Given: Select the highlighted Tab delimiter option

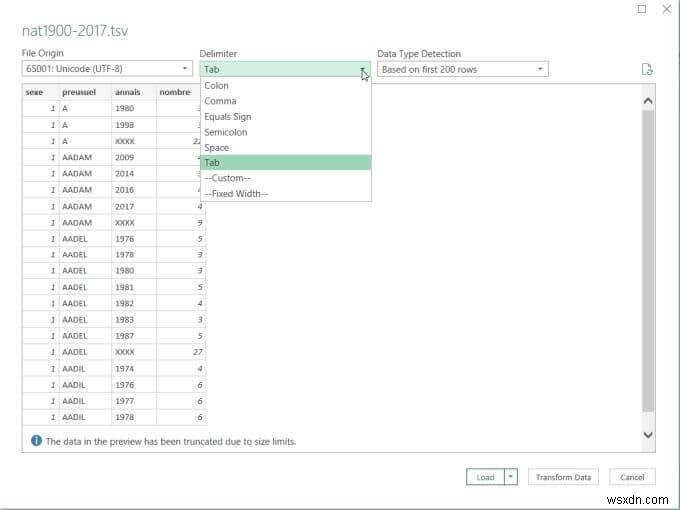Looking at the screenshot, I should coord(285,163).
